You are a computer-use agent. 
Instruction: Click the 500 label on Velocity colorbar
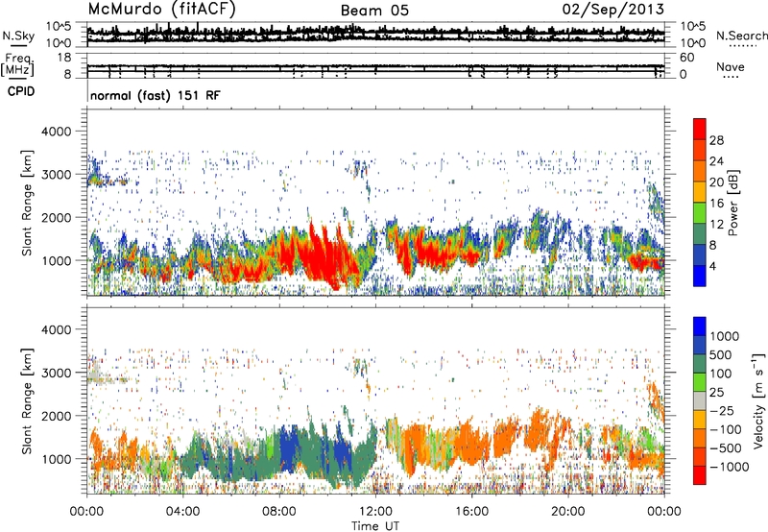(x=721, y=355)
